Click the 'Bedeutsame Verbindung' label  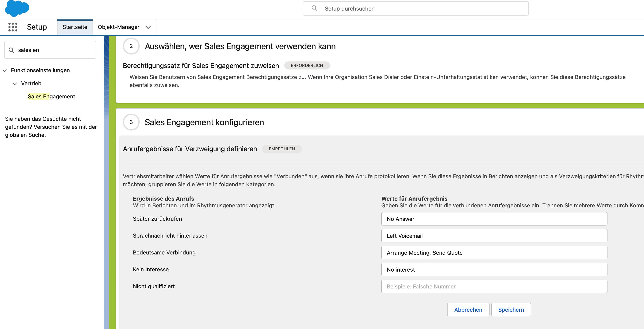(164, 252)
